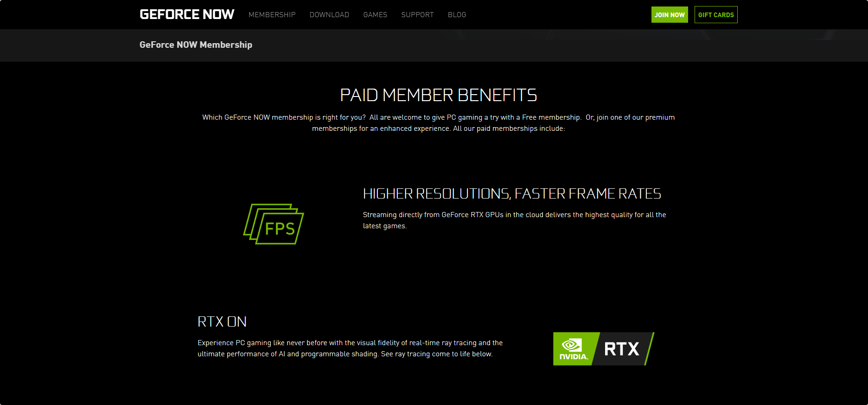
Task: Click the 'All our paid memberships include' sentence
Action: point(509,129)
